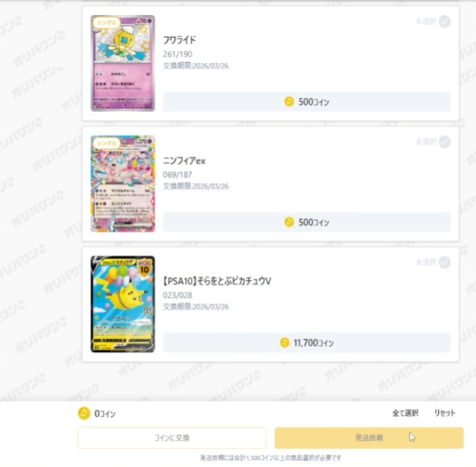Viewport: 476px width, 467px height.
Task: Click the 全て選択 link
Action: click(x=405, y=413)
